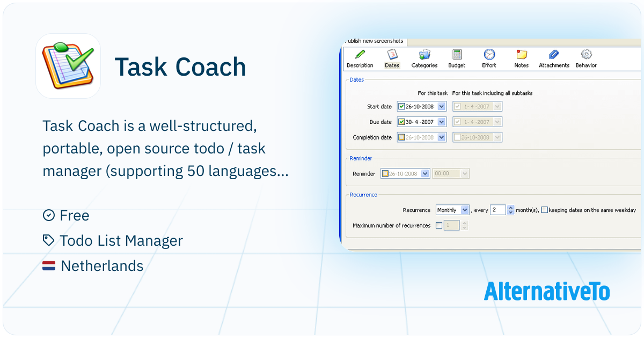The width and height of the screenshot is (644, 338).
Task: Click the Netherlands flag icon
Action: [x=49, y=266]
